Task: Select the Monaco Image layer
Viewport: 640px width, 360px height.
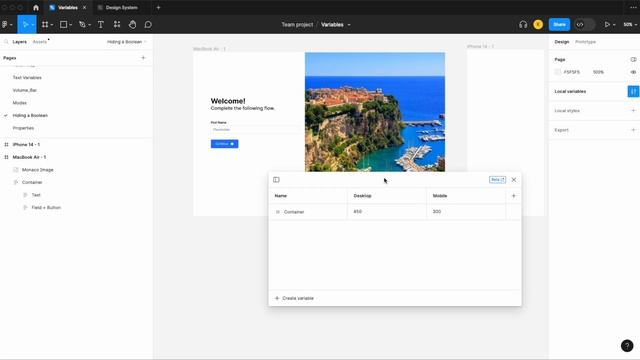Action: [38, 170]
